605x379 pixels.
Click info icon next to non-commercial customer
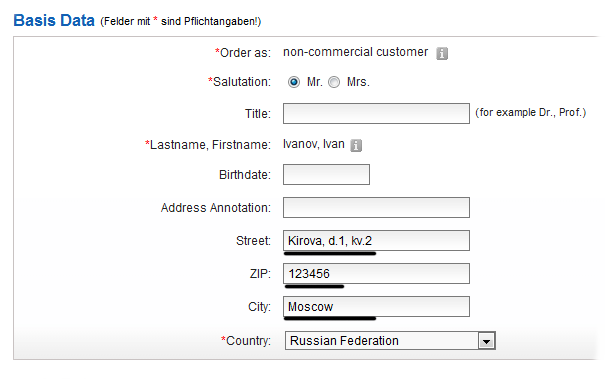[442, 53]
